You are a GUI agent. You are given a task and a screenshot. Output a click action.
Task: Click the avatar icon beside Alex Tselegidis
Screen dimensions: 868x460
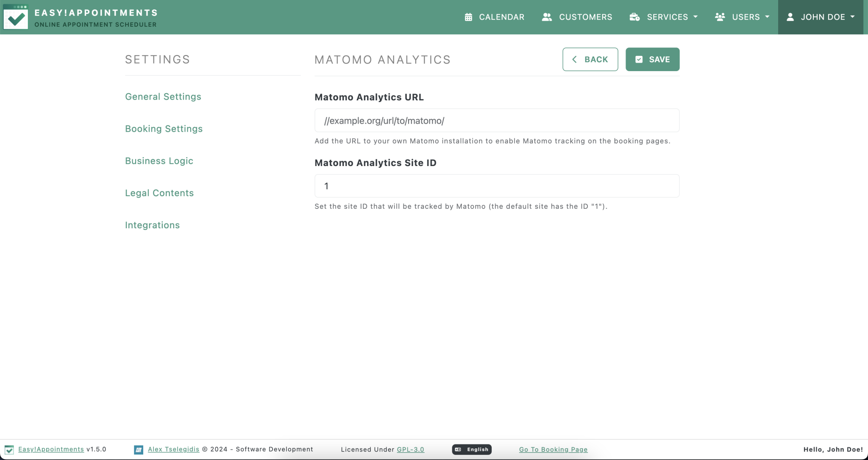click(x=138, y=449)
